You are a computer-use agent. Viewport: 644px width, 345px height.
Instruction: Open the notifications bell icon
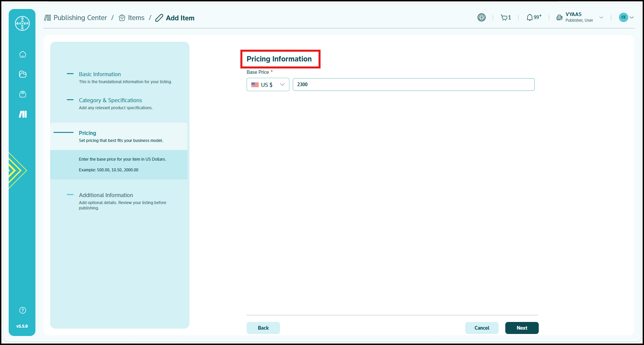[530, 18]
